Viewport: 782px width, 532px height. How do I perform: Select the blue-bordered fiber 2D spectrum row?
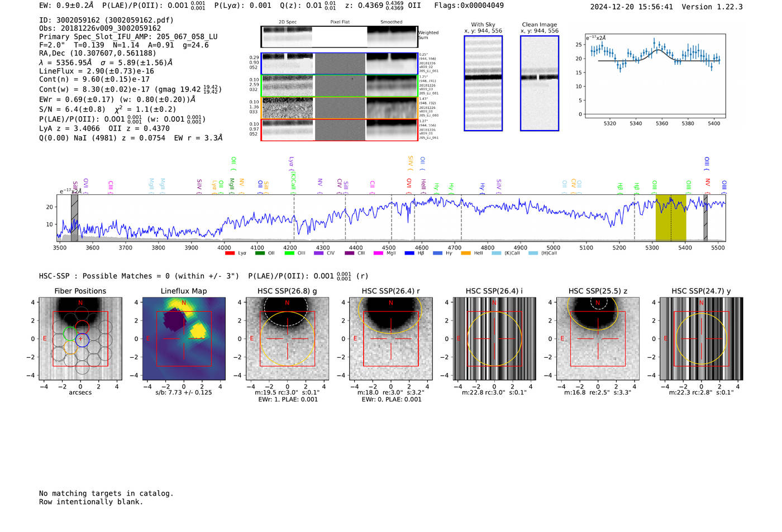click(339, 64)
